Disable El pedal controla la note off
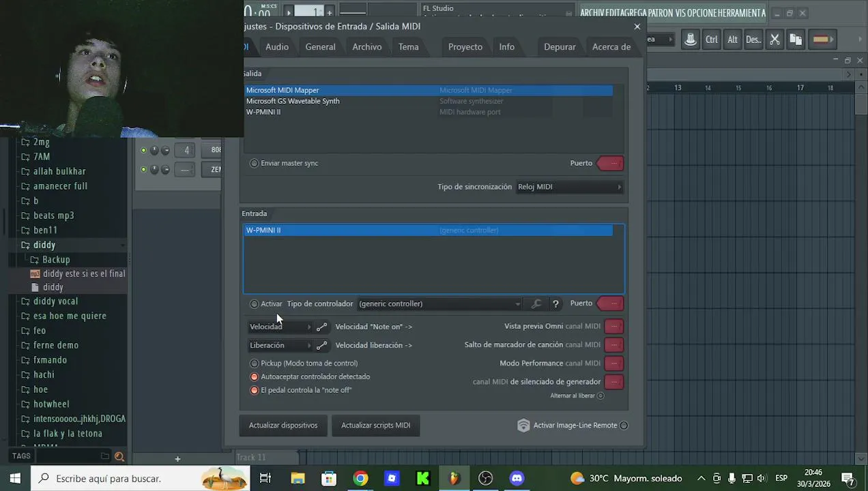The height and width of the screenshot is (491, 868). click(x=255, y=391)
